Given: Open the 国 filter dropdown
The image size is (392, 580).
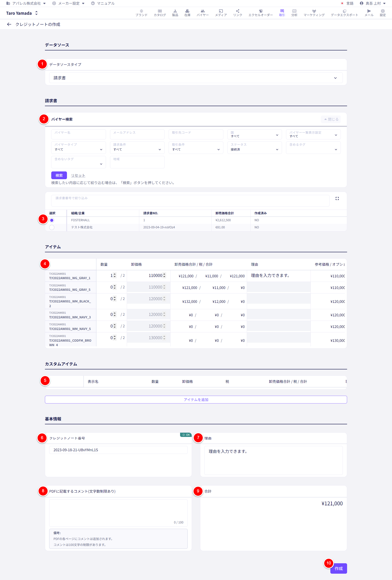Looking at the screenshot, I should (x=254, y=134).
